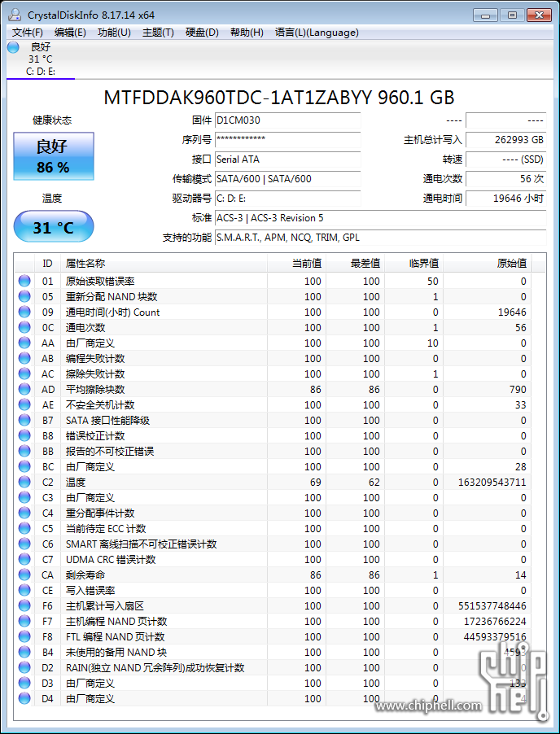The image size is (560, 734).
Task: Click status orb of row F8 FTL 编程 NAND 页计数
Action: 24,636
